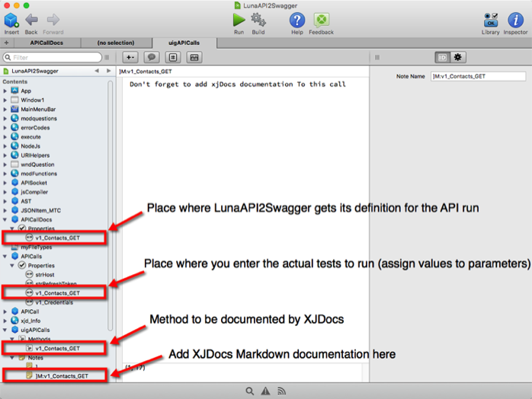Viewport: 532px width, 399px height.
Task: Switch to (no selection) tab
Action: (x=116, y=43)
